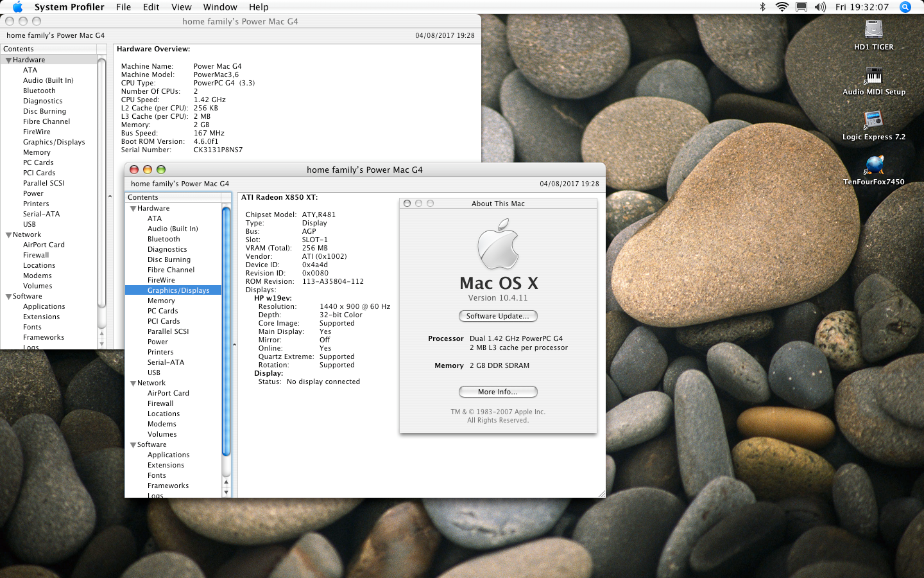Image resolution: width=924 pixels, height=578 pixels.
Task: Click the Version 10.4.11 text
Action: (498, 298)
